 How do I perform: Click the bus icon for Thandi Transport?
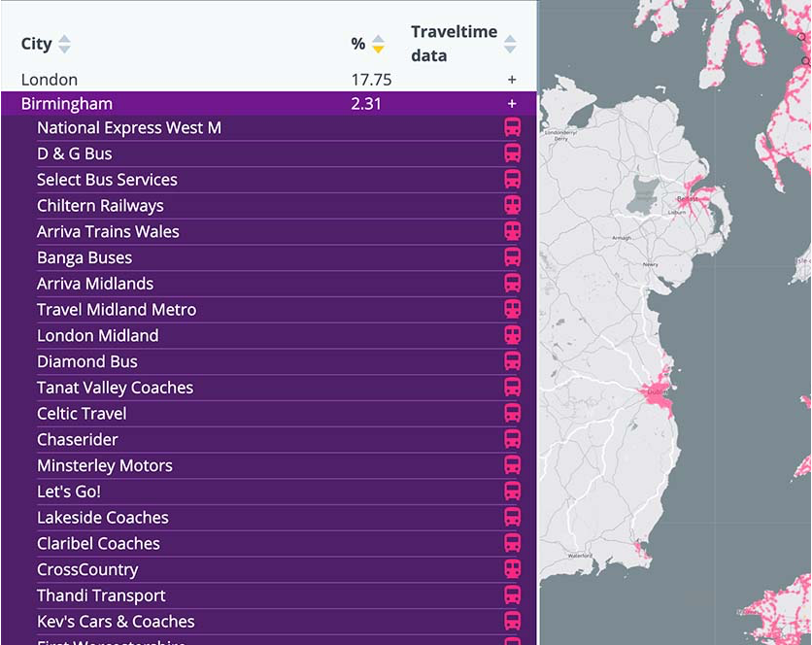(512, 595)
